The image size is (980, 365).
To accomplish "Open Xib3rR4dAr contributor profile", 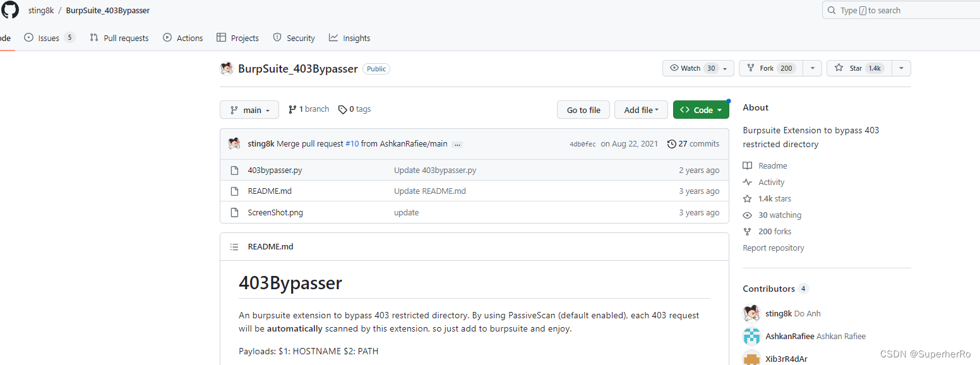I will (x=786, y=359).
